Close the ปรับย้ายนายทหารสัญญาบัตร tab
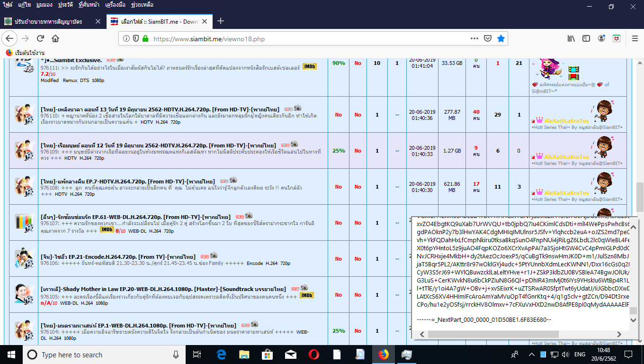 [98, 21]
